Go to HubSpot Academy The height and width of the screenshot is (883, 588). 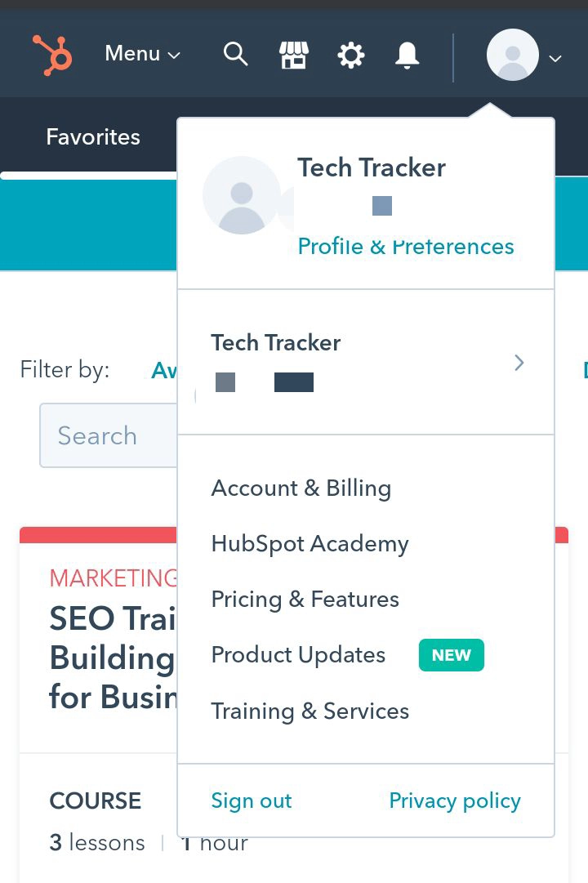pos(310,544)
